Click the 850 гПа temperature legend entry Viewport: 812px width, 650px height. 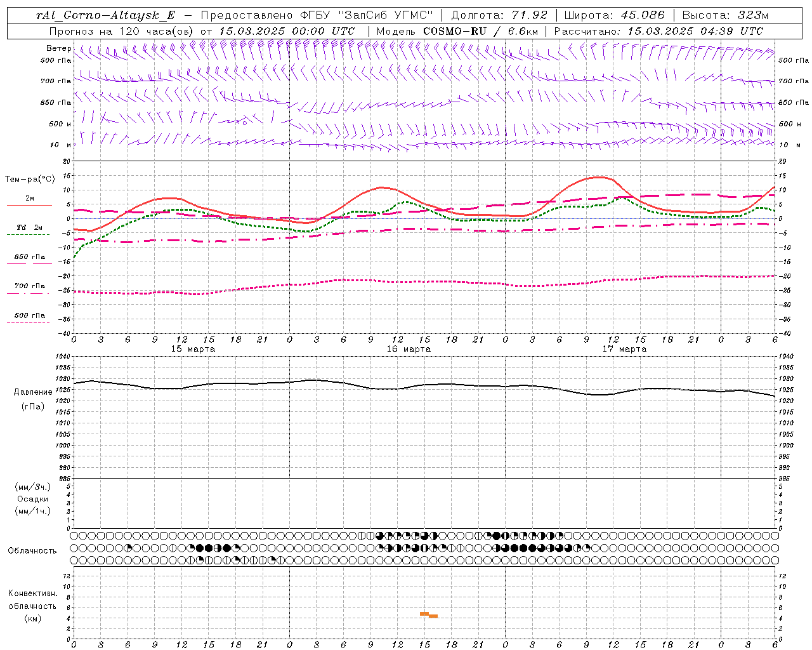tap(30, 257)
